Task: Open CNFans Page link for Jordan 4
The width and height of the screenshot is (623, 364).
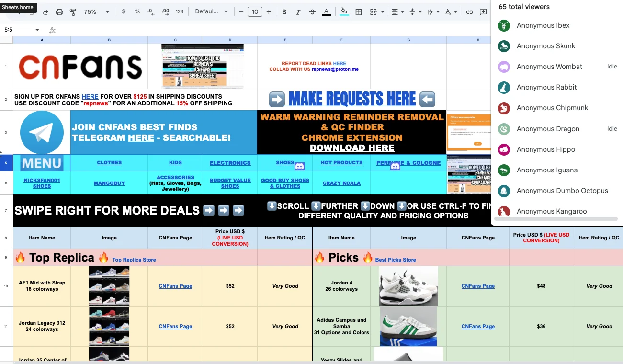Action: 478,286
